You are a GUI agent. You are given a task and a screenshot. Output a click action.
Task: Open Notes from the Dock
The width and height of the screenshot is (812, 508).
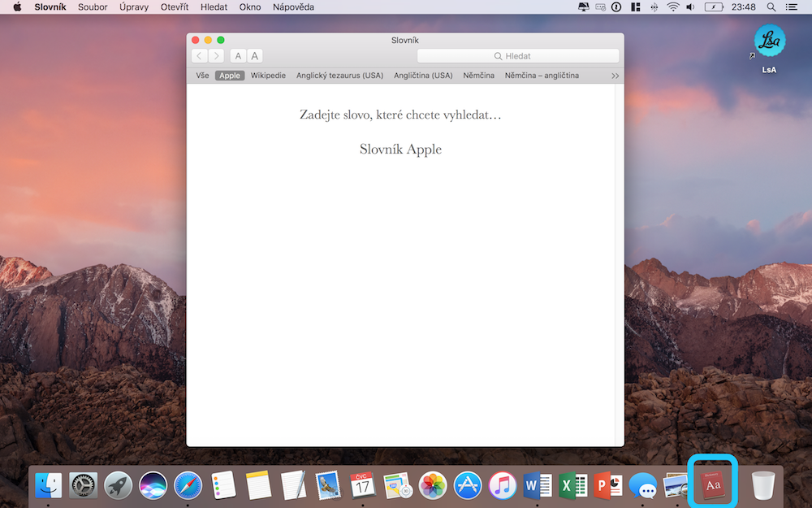pyautogui.click(x=258, y=486)
